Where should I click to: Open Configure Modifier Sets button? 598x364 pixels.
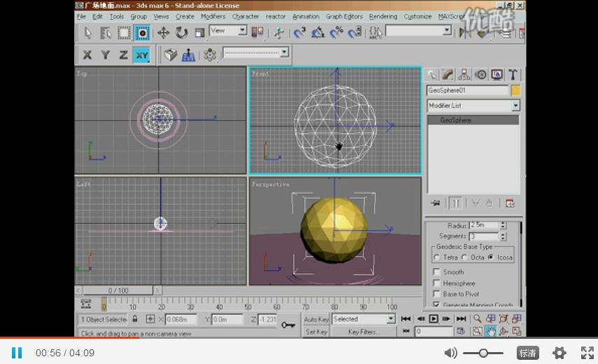(510, 203)
